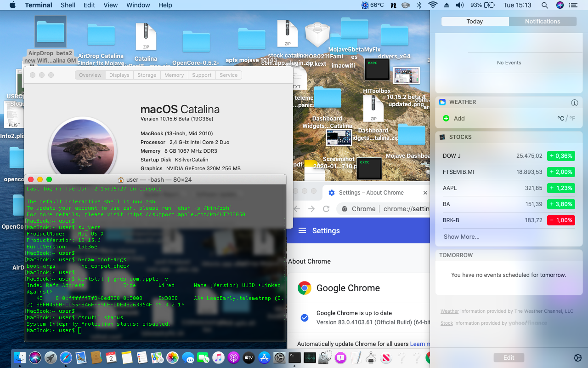Screen dimensions: 588x368
Task: Open Support tab in About This Mac
Action: [202, 75]
